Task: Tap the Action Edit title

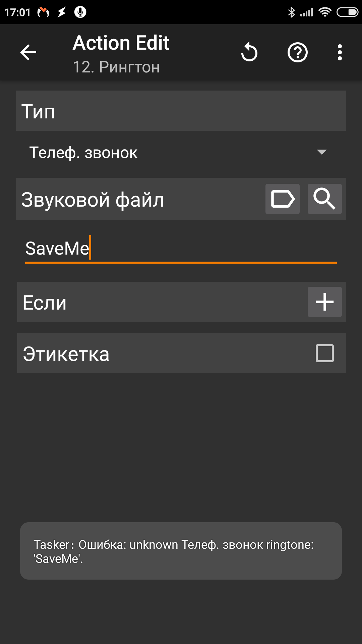Action: [x=121, y=43]
